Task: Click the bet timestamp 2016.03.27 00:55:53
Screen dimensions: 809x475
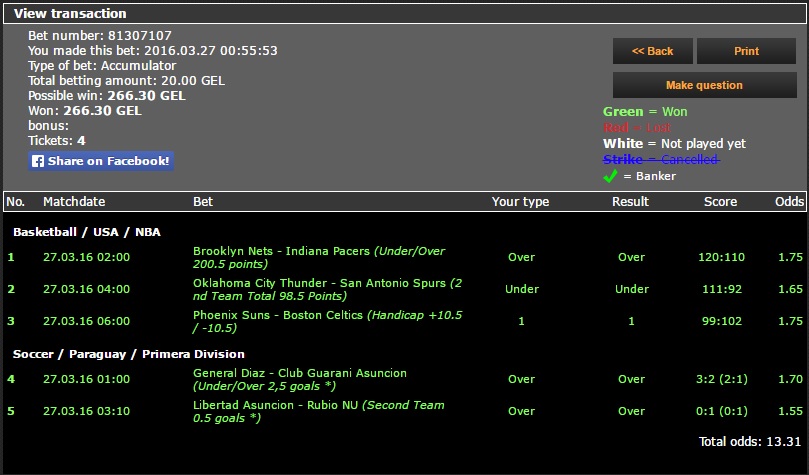Action: click(211, 51)
